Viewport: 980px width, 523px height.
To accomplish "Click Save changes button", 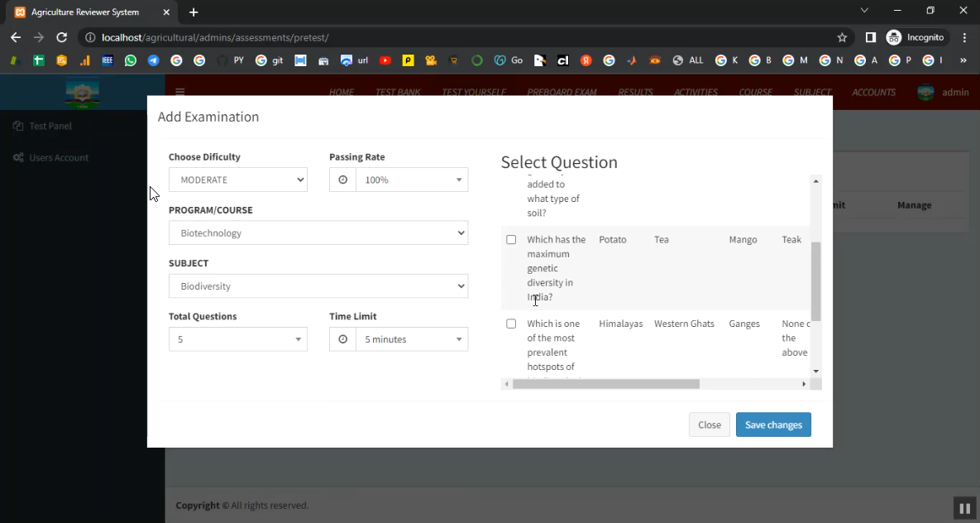I will point(773,425).
